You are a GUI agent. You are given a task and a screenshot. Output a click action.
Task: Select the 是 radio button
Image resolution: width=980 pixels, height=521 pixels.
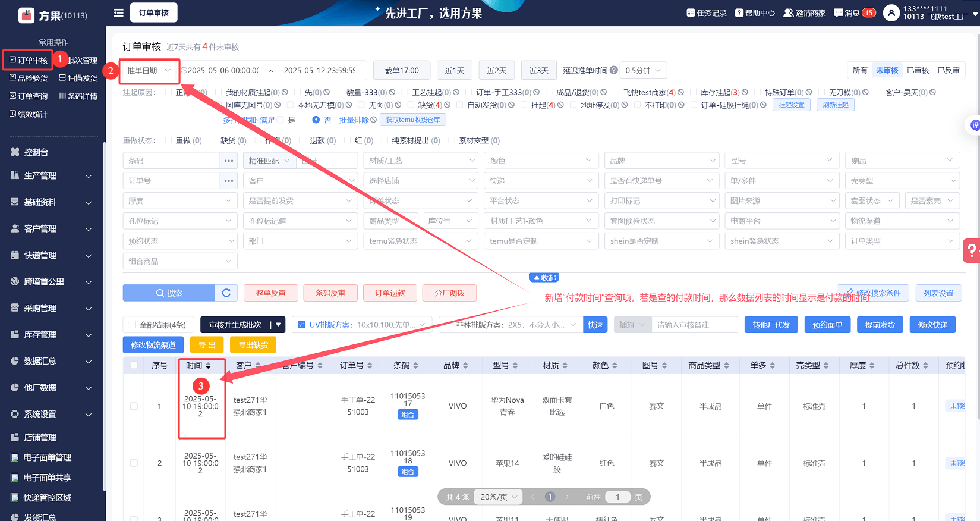[x=281, y=120]
